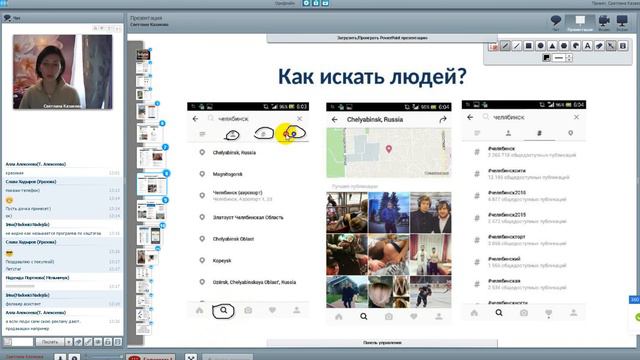Open the black drawing color swatch
The image size is (640, 360).
point(546,58)
